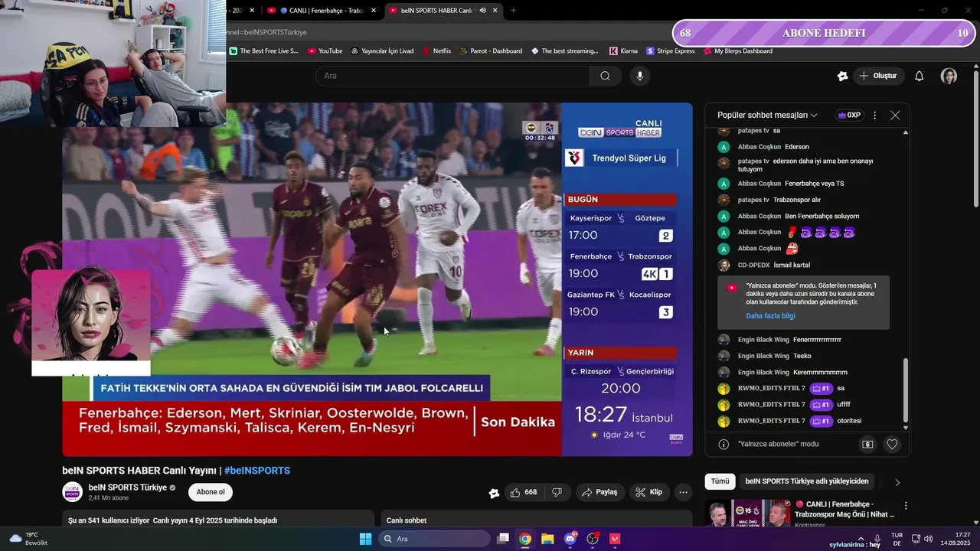
Task: Open OBS Studio from taskbar
Action: coord(593,539)
